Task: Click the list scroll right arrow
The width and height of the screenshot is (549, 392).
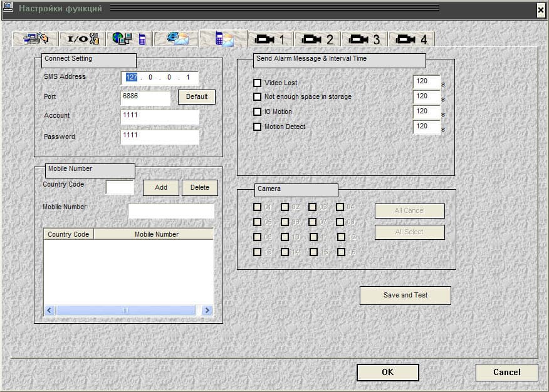Action: (x=207, y=310)
